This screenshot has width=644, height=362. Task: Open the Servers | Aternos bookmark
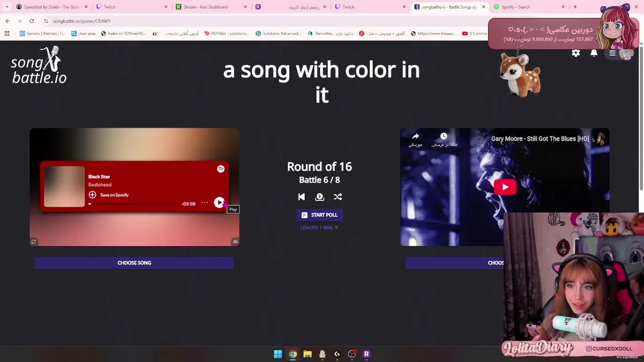click(x=42, y=34)
